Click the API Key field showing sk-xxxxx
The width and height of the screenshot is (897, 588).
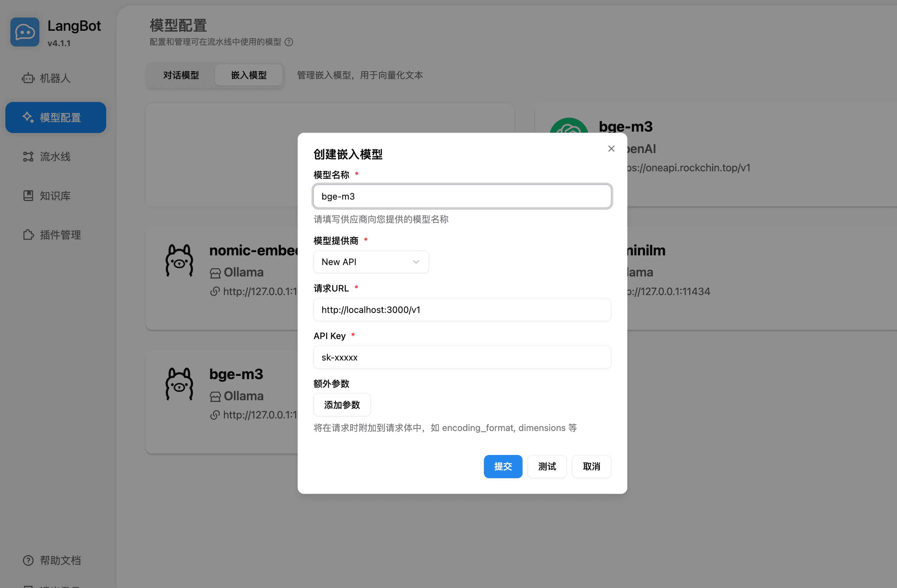(x=462, y=357)
